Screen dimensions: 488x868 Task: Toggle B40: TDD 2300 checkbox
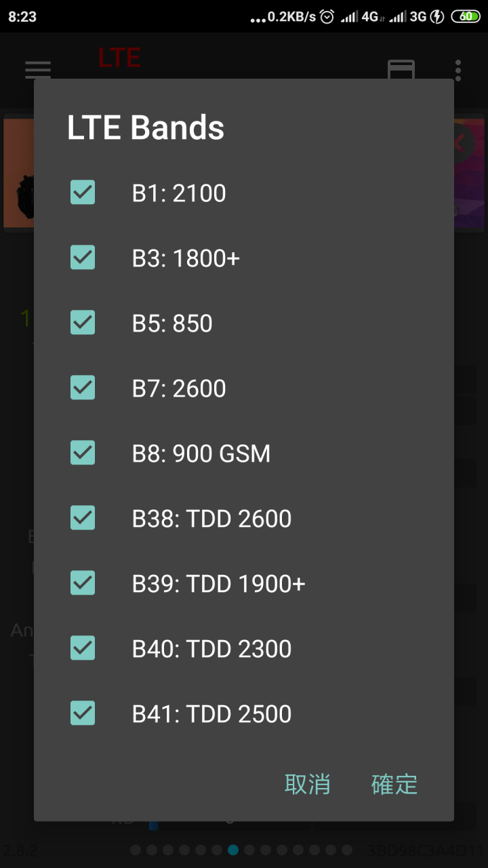tap(83, 648)
